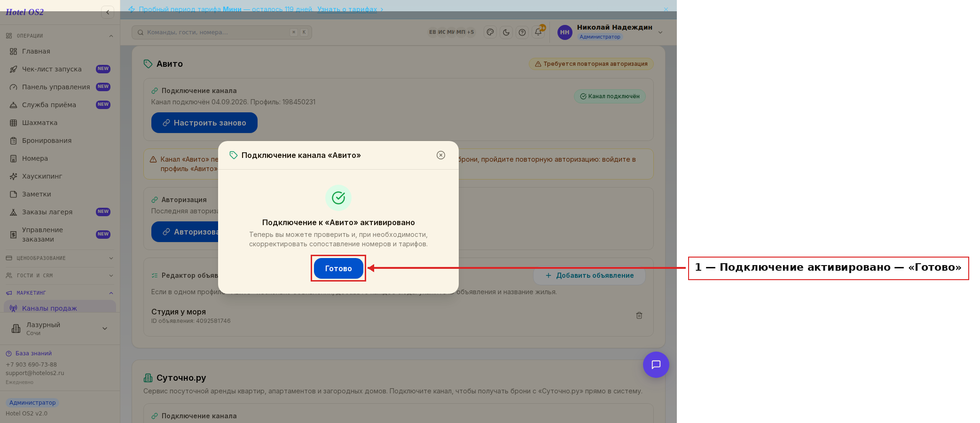This screenshot has width=980, height=423.
Task: Click the «Авторизовать» button behind the dialog
Action: [185, 232]
